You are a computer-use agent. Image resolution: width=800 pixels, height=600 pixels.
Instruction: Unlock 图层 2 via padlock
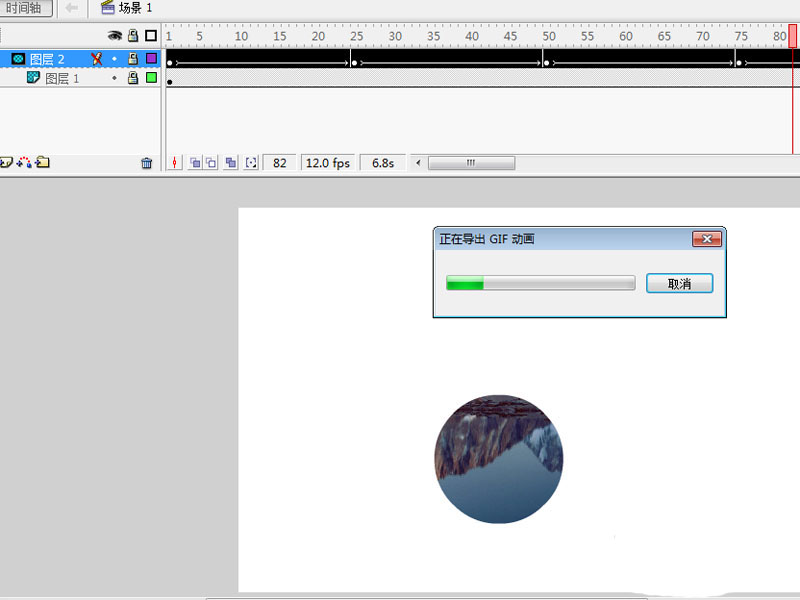[133, 59]
